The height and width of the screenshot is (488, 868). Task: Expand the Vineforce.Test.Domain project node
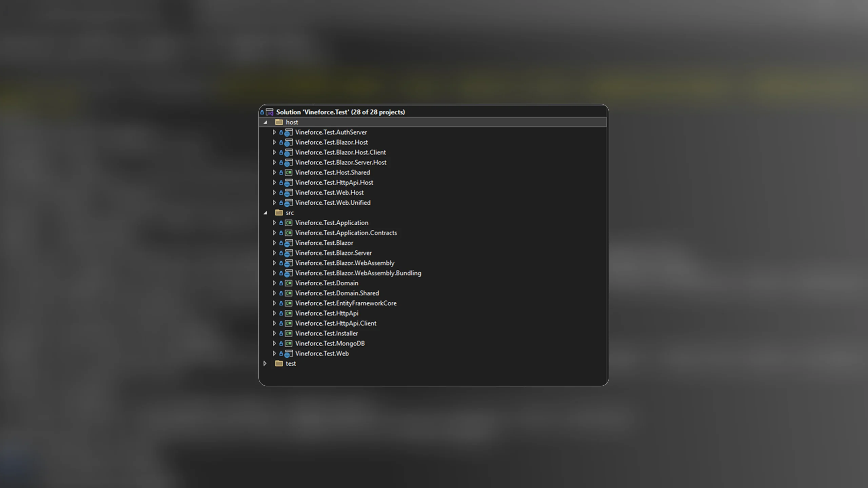point(274,283)
